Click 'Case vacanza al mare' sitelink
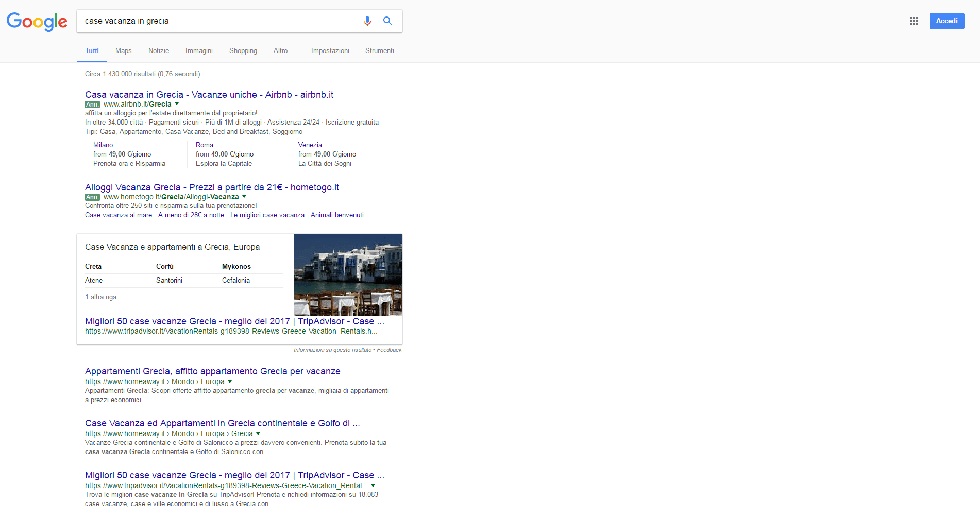 point(119,215)
